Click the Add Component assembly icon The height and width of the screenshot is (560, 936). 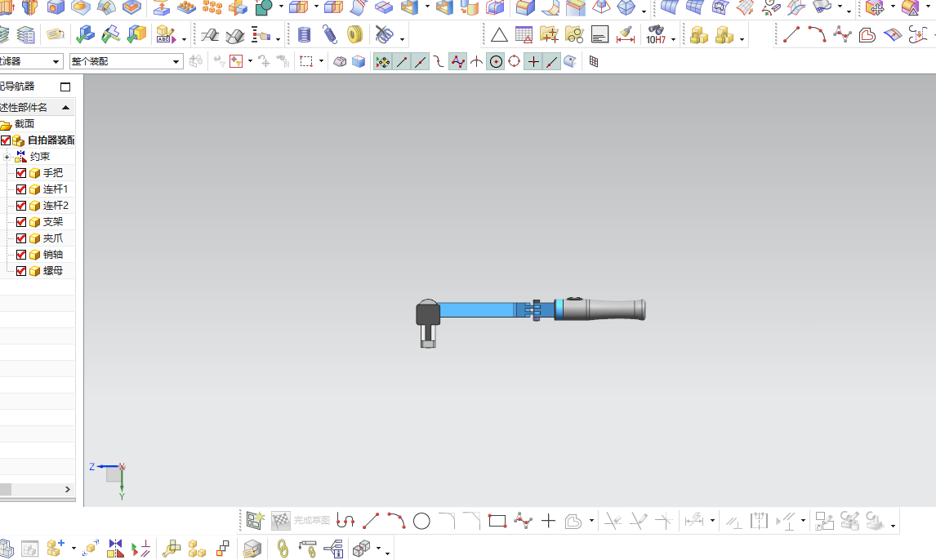(56, 548)
